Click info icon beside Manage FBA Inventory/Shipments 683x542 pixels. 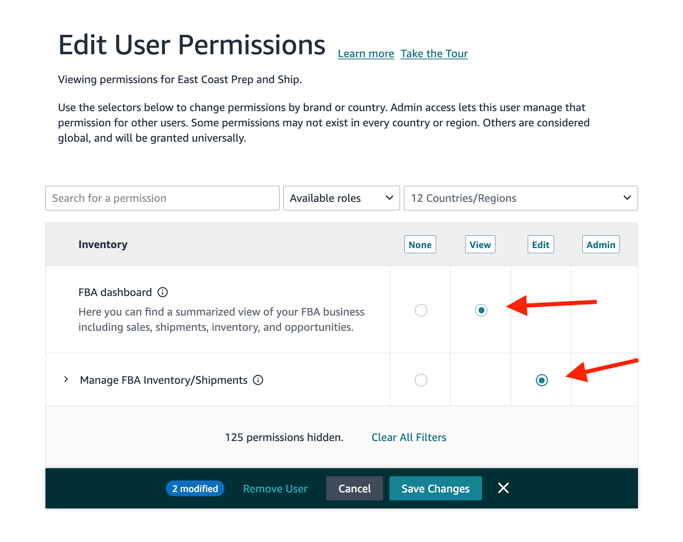[258, 380]
